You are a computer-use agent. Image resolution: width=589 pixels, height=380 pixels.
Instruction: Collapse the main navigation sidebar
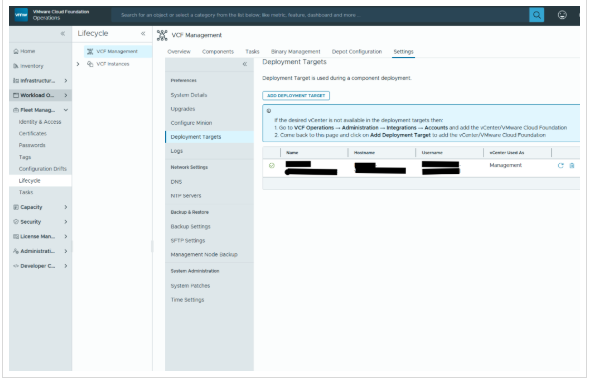tap(63, 34)
